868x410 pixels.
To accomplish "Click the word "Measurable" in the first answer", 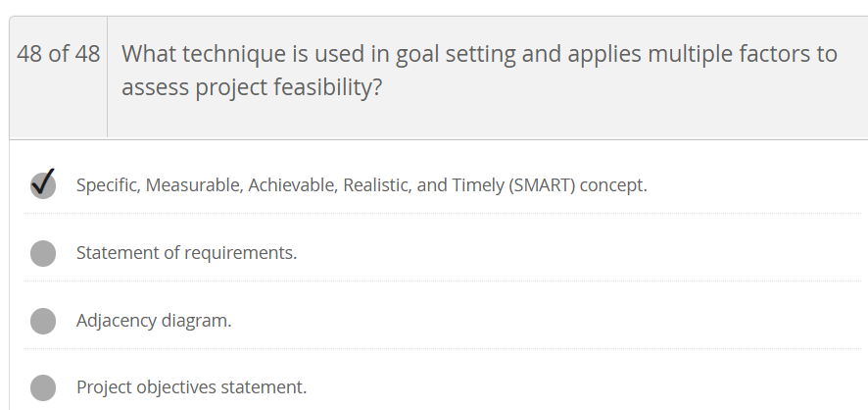I will (193, 185).
